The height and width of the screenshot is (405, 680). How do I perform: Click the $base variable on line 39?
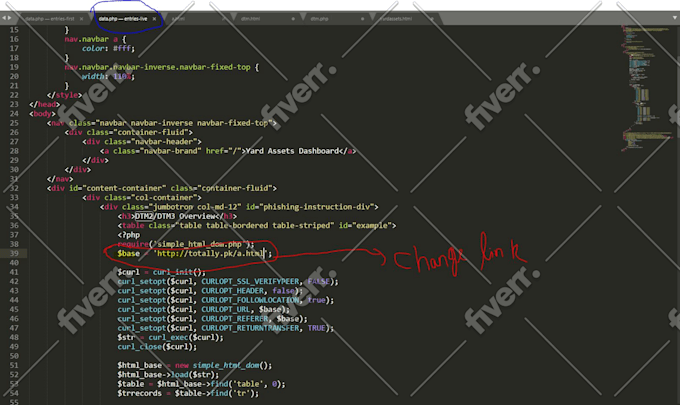(128, 253)
